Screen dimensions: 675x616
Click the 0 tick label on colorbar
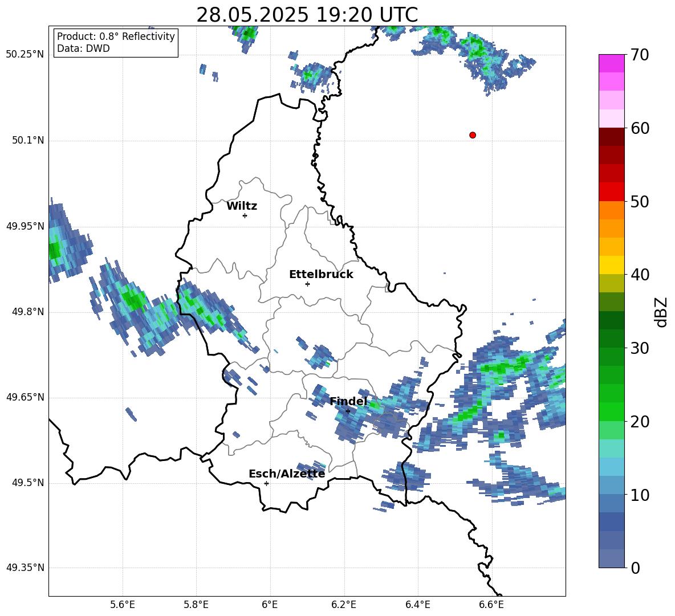click(635, 568)
